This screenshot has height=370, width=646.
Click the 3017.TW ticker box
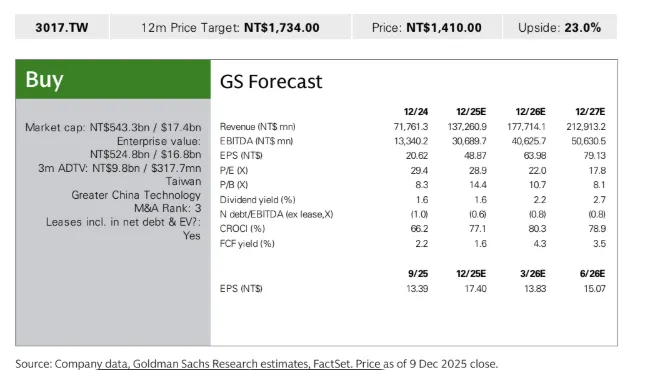[62, 27]
